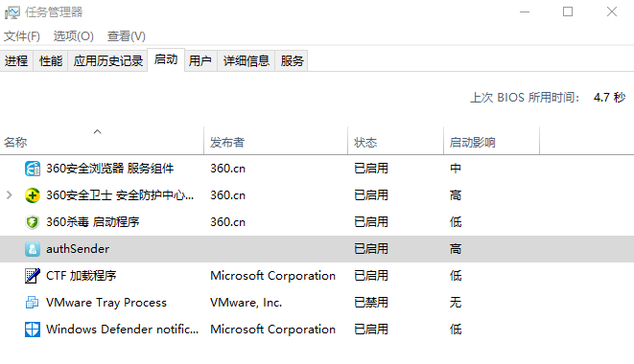Click the 360安全卫士 green plus icon
The width and height of the screenshot is (634, 364).
(x=33, y=195)
